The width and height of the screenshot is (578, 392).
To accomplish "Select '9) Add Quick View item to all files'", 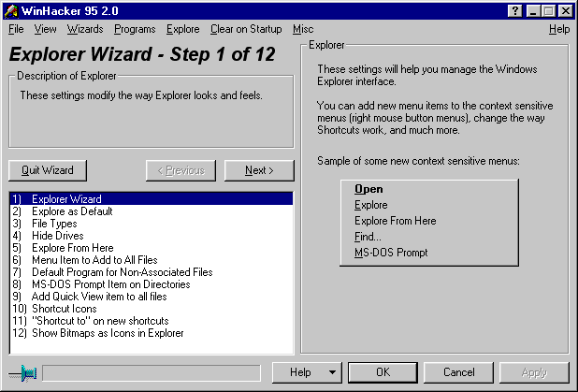I will point(152,297).
